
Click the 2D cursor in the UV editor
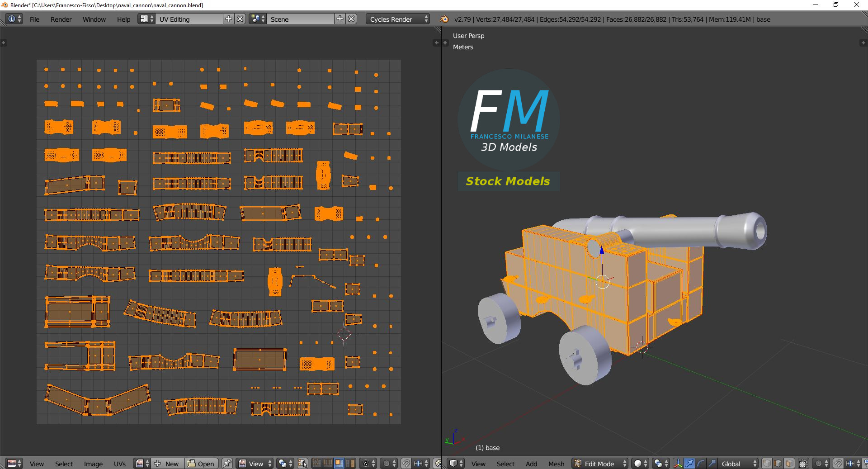click(x=344, y=335)
